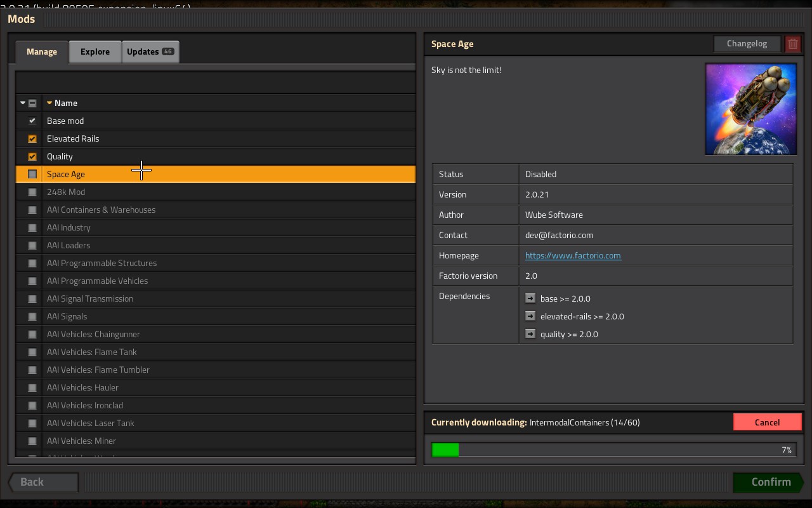Enable the AAI Loaders checkbox
812x508 pixels.
pyautogui.click(x=32, y=245)
